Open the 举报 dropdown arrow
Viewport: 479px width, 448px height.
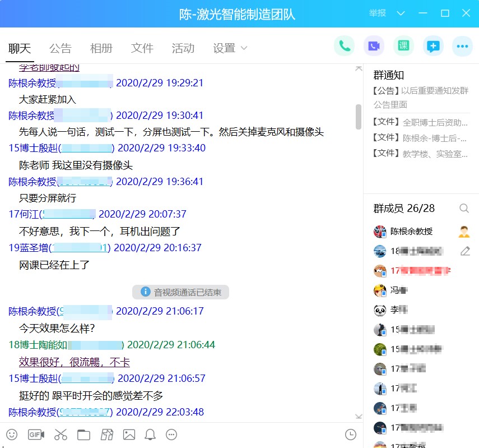pyautogui.click(x=401, y=13)
